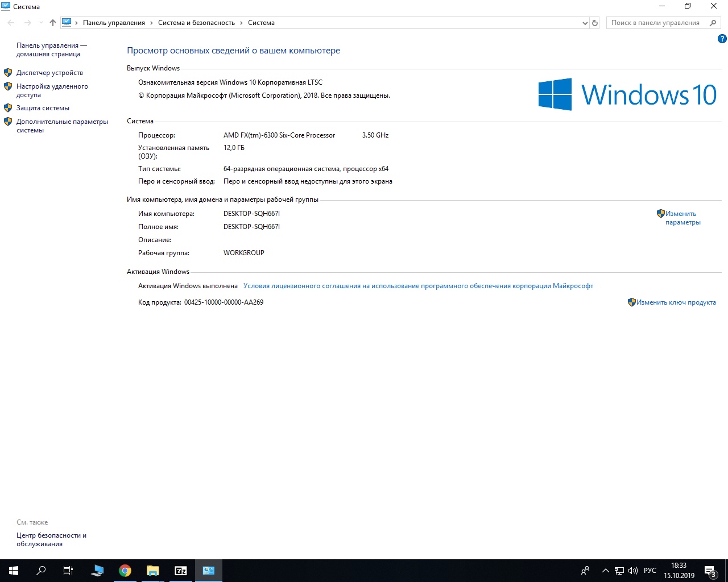Click the Back navigation arrow

[11, 23]
